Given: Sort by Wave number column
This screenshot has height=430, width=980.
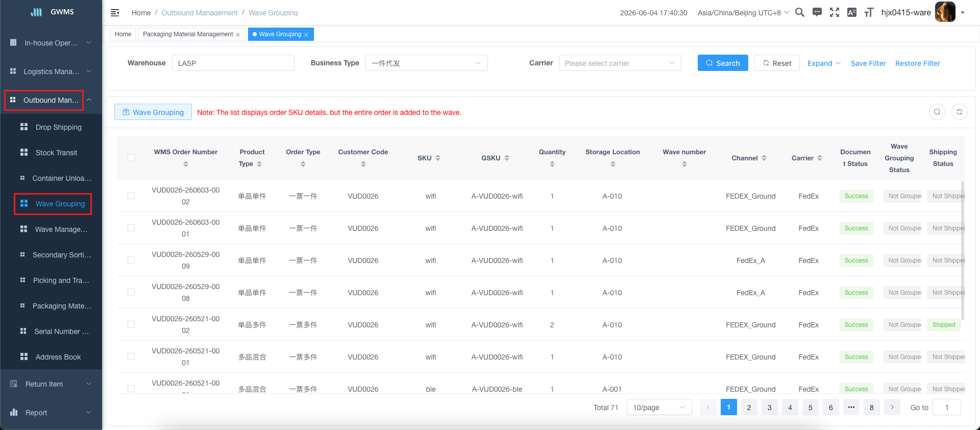Looking at the screenshot, I should [684, 164].
